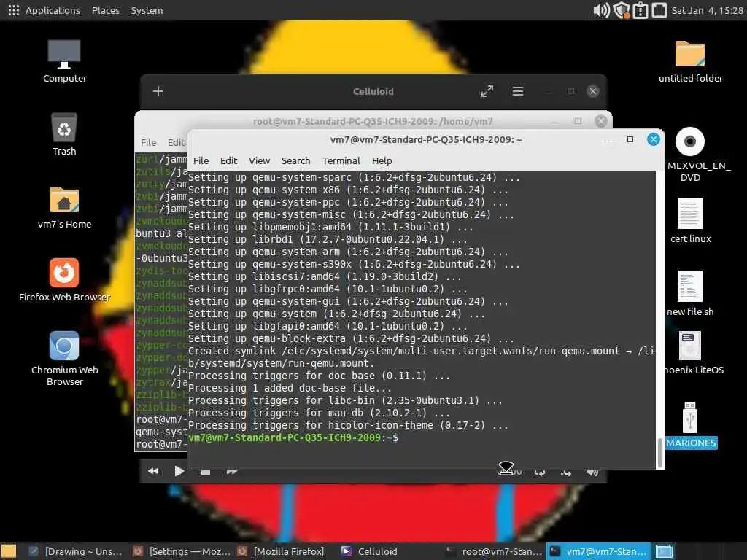Viewport: 747px width, 560px height.
Task: Open Edit menu in vm7 terminal
Action: [228, 161]
